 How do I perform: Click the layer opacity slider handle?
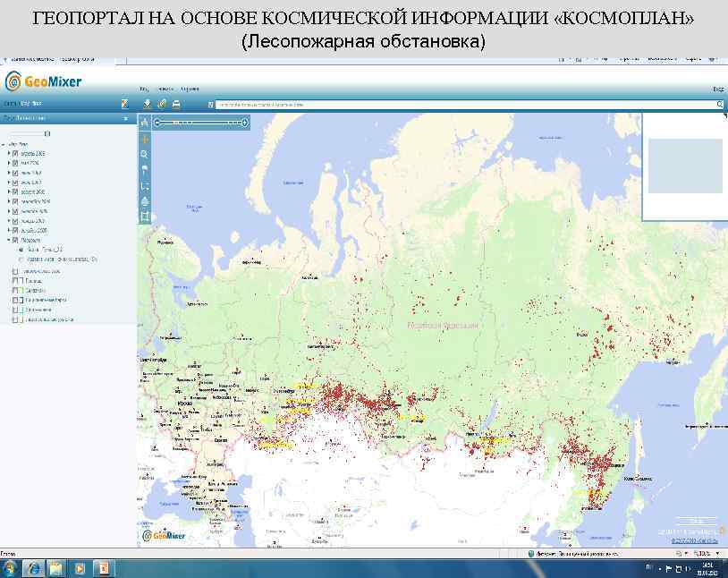(47, 134)
